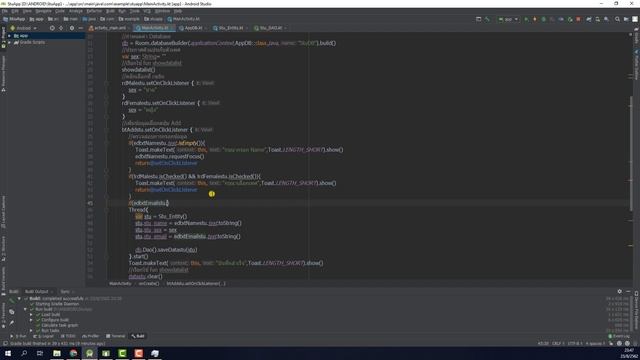Toggle the Build tool window button

pyautogui.click(x=138, y=336)
